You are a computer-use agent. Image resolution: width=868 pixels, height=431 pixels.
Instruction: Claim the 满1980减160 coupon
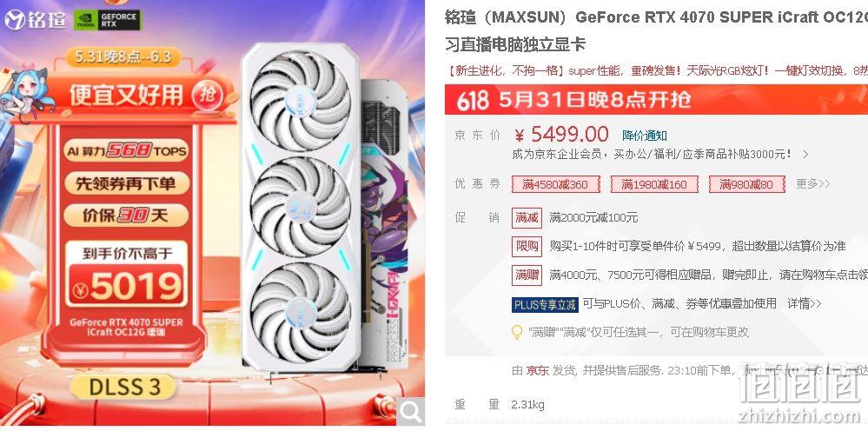[654, 184]
